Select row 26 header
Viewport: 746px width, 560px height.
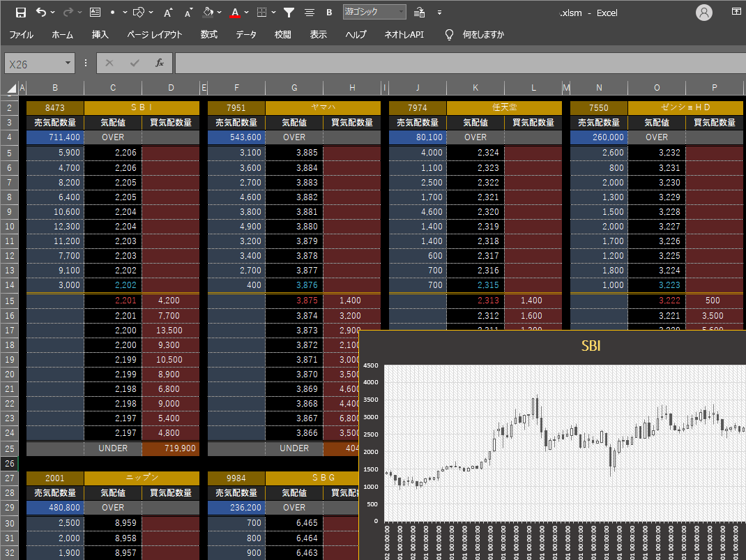tap(10, 464)
